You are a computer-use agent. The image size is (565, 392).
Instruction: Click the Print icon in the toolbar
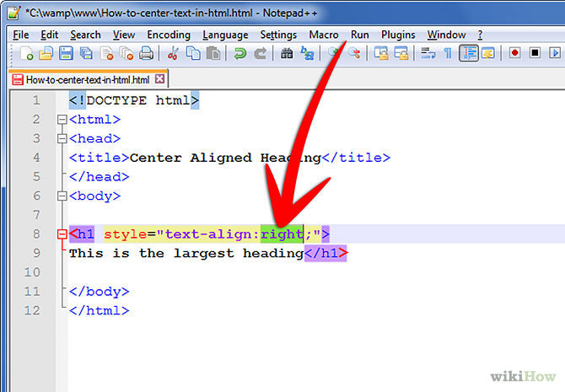(147, 54)
